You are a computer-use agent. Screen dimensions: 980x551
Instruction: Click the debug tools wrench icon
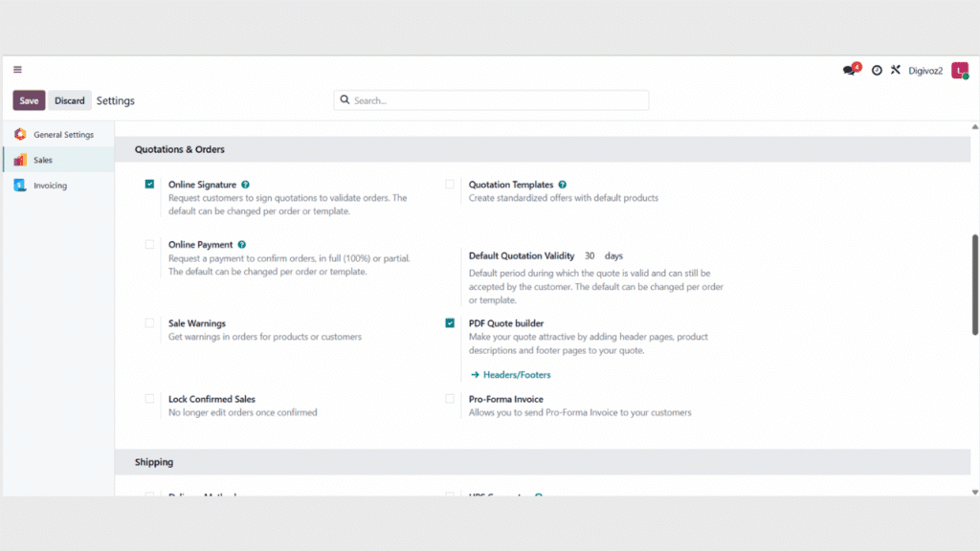tap(896, 70)
